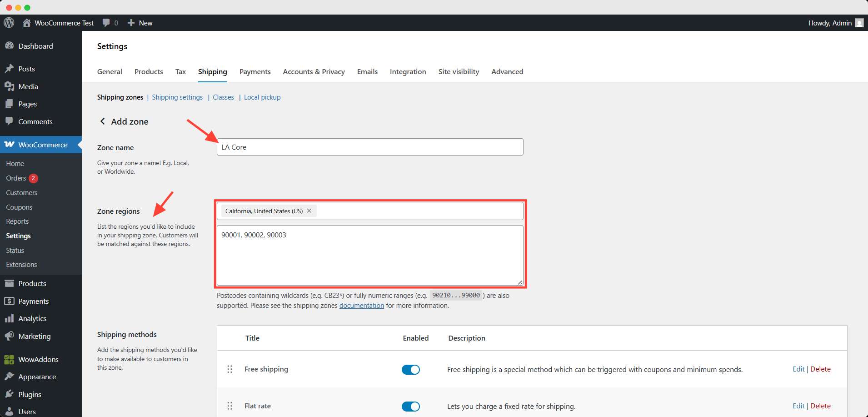Click the Plugins plug icon
868x417 pixels.
tap(9, 394)
